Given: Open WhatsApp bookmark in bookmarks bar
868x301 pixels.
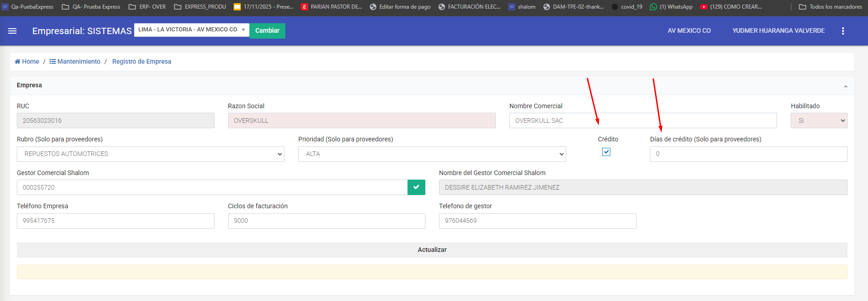Looking at the screenshot, I should pos(671,7).
